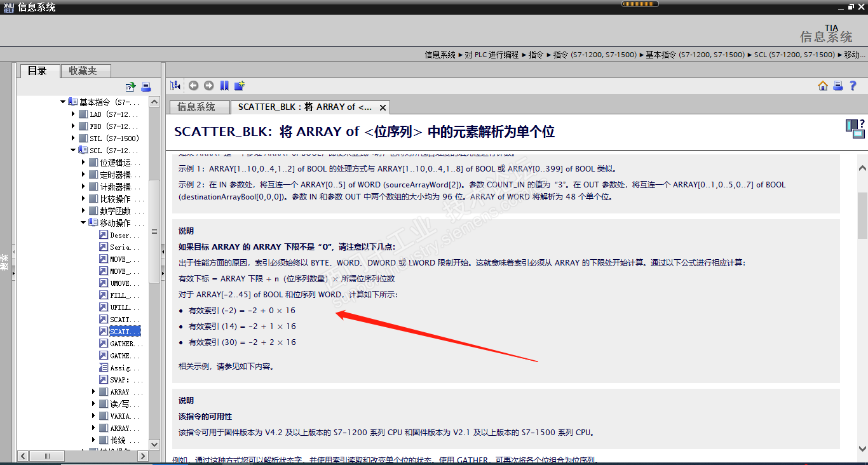Expand the LAD (S7-12... node
Screen dimensions: 868x465
click(73, 114)
